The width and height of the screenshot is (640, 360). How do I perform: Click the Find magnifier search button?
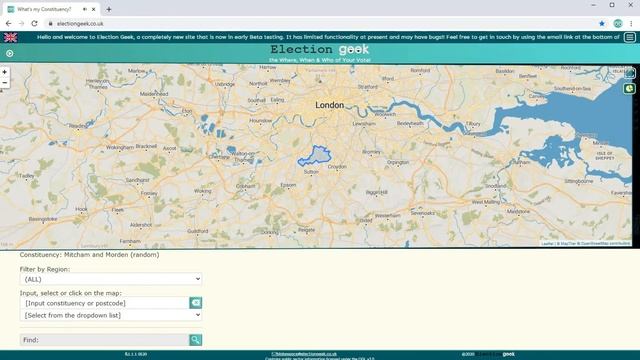196,340
